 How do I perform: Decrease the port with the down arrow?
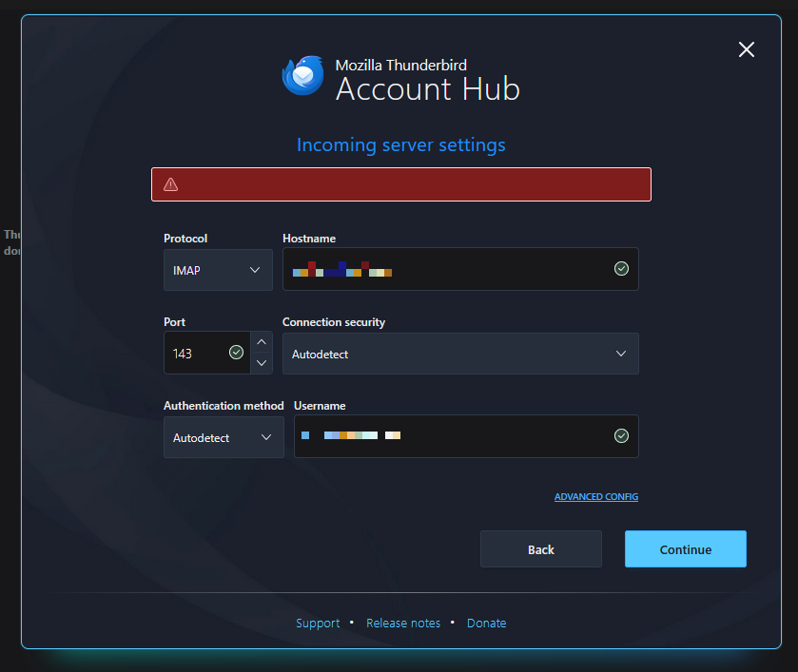coord(262,363)
